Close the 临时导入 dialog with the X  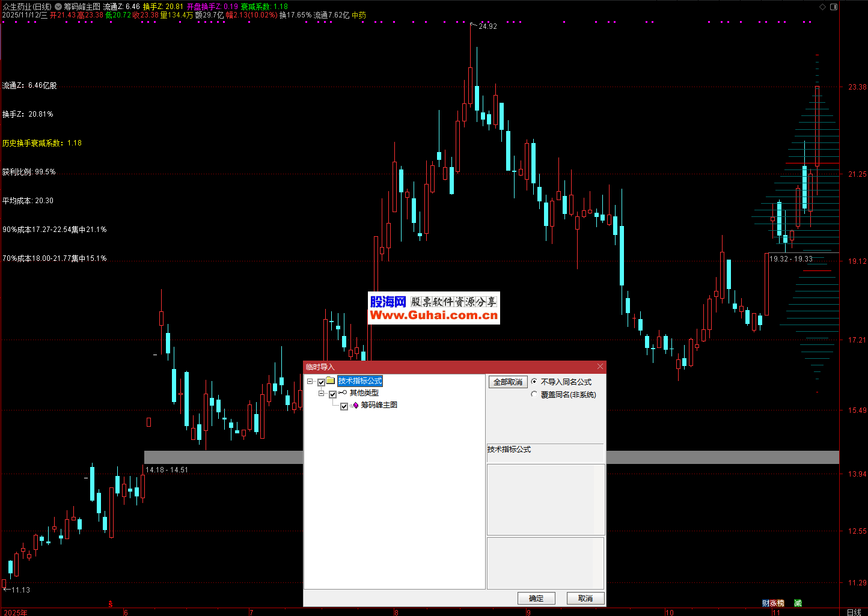click(x=600, y=367)
